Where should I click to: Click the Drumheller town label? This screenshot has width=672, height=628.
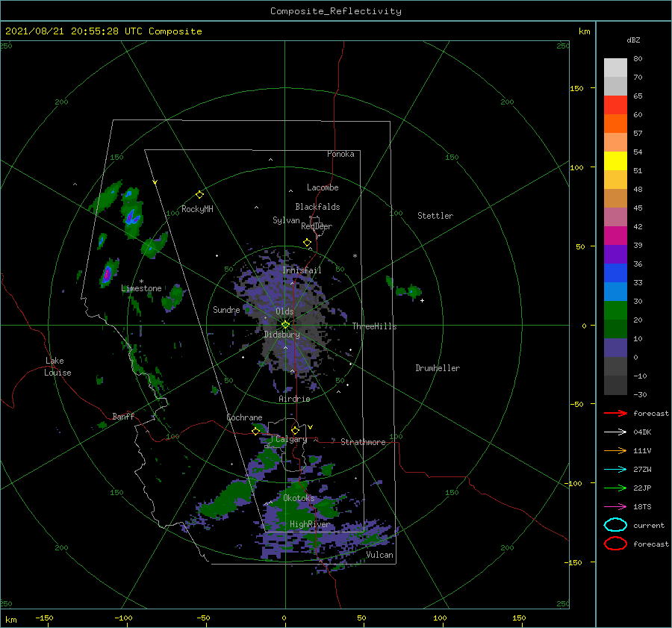438,368
